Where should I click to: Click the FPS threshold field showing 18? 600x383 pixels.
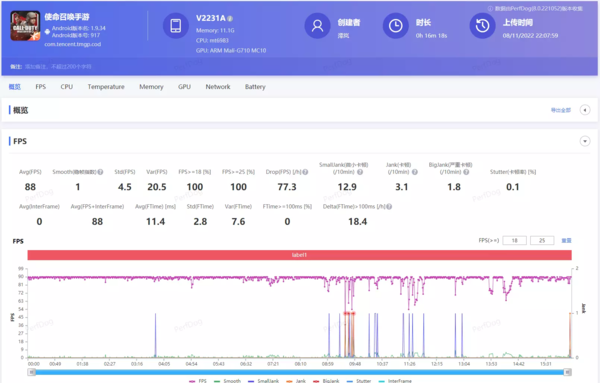coord(514,241)
